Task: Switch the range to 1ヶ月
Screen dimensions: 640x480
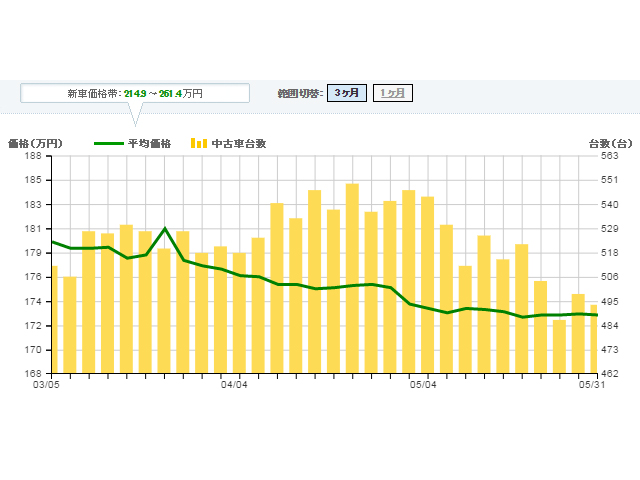Action: pyautogui.click(x=393, y=93)
